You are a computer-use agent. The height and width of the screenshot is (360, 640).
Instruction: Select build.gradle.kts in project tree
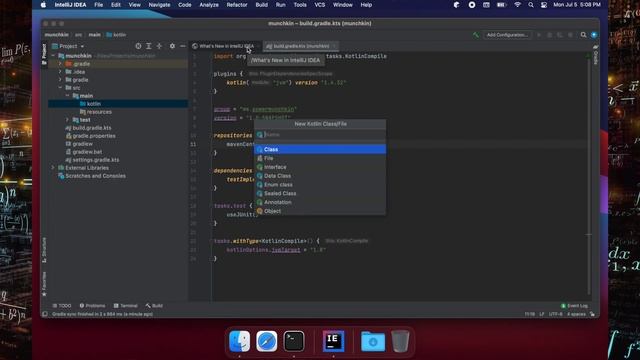88,128
